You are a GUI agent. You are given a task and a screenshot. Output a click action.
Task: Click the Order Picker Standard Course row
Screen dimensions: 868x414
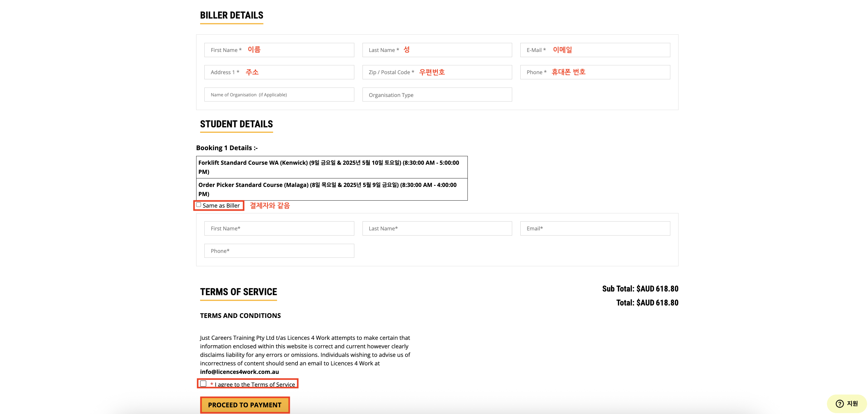[332, 189]
